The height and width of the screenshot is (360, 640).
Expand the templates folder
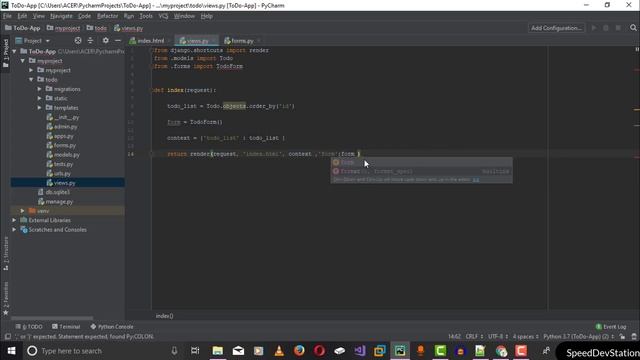[x=40, y=108]
